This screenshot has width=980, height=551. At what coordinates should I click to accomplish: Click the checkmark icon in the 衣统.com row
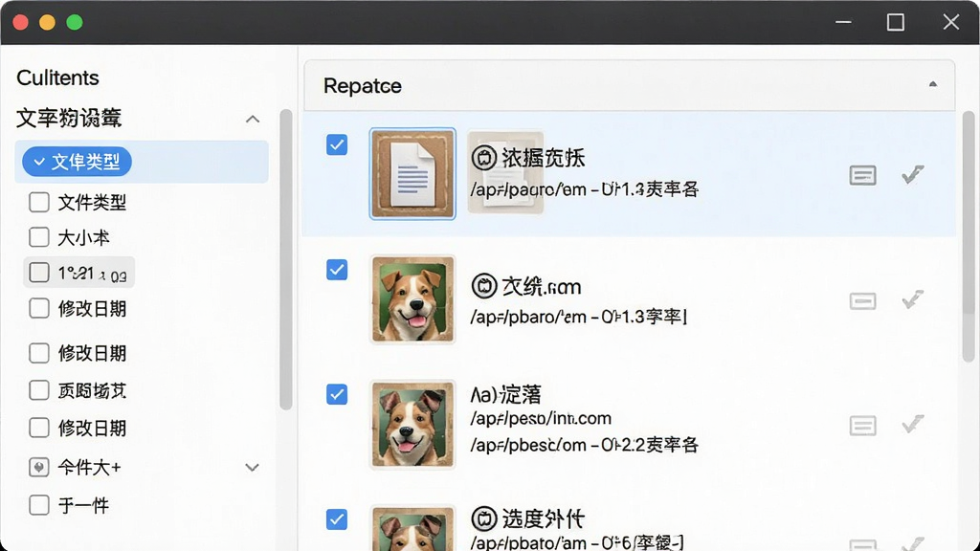click(x=912, y=299)
